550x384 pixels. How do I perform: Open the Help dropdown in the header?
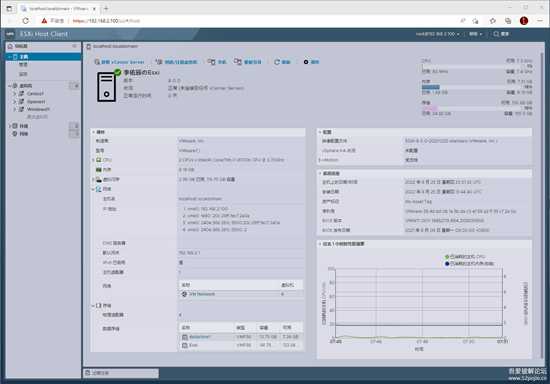(x=475, y=34)
